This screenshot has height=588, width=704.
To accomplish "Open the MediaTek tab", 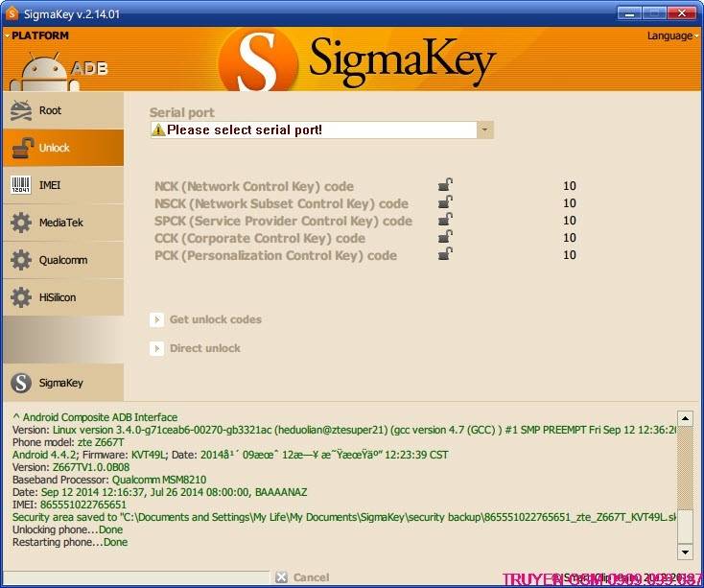I will 63,223.
